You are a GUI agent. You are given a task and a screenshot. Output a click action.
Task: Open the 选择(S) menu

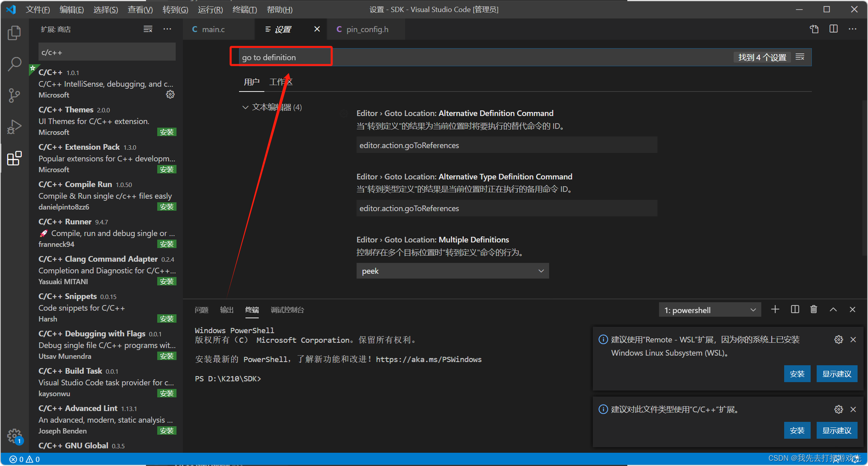(x=105, y=9)
